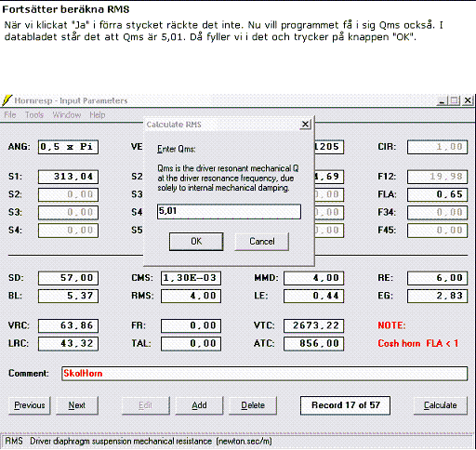Click the 'Enter Qms:' label in dialog

(177, 149)
